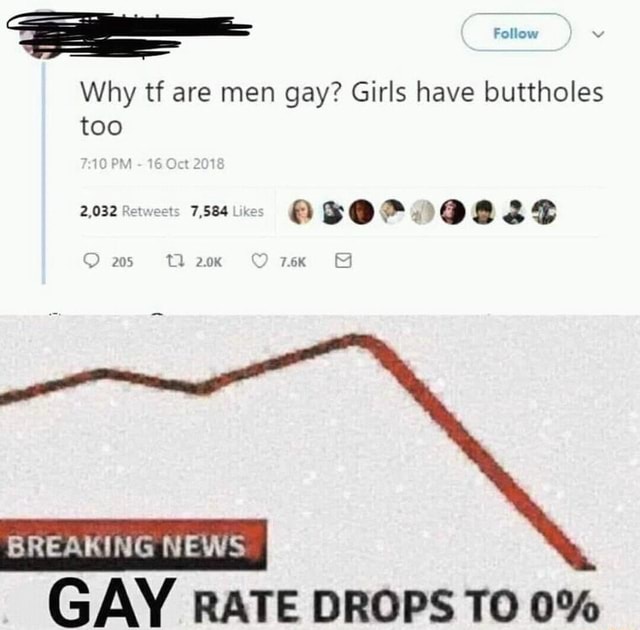The width and height of the screenshot is (640, 630).
Task: Open the tweet options chevron menu
Action: click(598, 34)
